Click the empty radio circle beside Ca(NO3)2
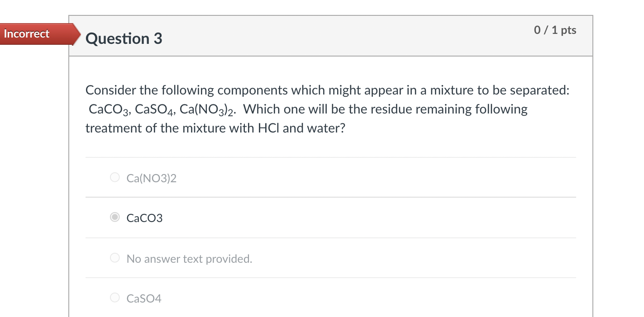Image resolution: width=644 pixels, height=317 pixels. [114, 177]
